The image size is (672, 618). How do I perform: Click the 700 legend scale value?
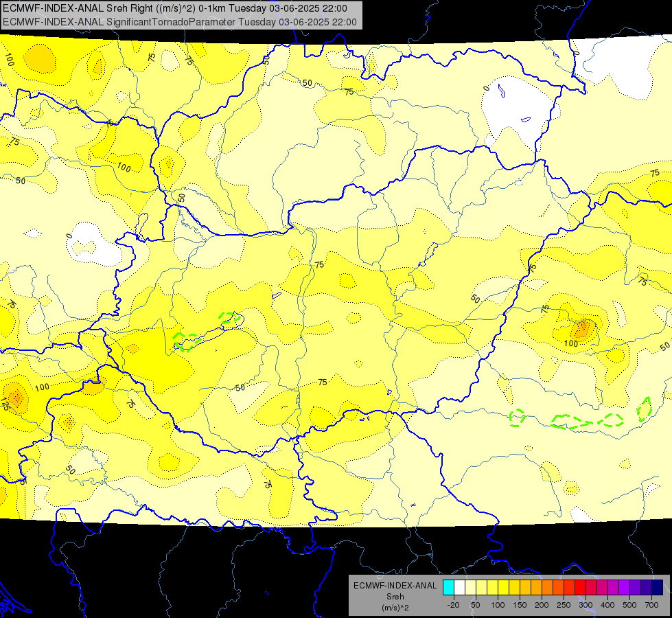pos(651,605)
